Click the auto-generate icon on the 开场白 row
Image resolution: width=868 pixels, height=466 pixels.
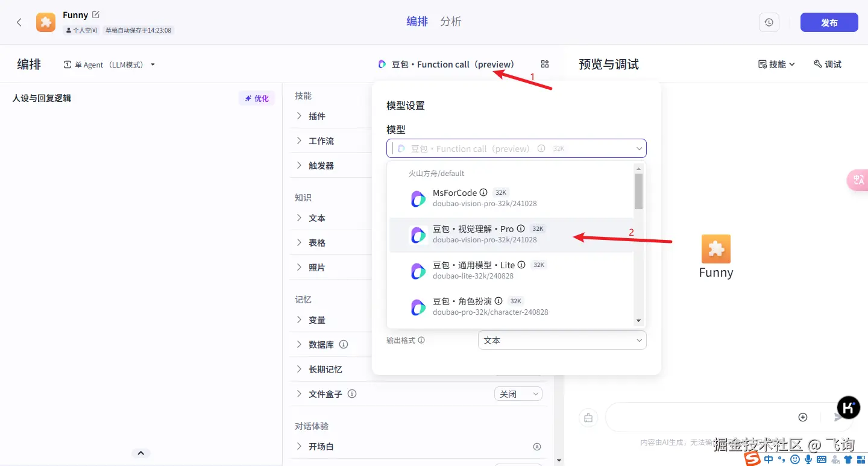tap(537, 447)
